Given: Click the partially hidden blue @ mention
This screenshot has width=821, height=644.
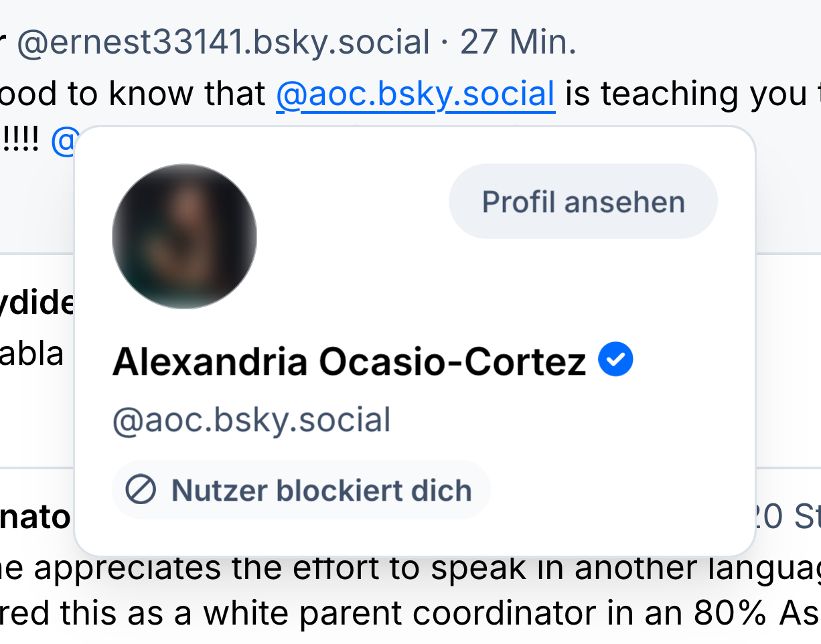Looking at the screenshot, I should click(62, 141).
